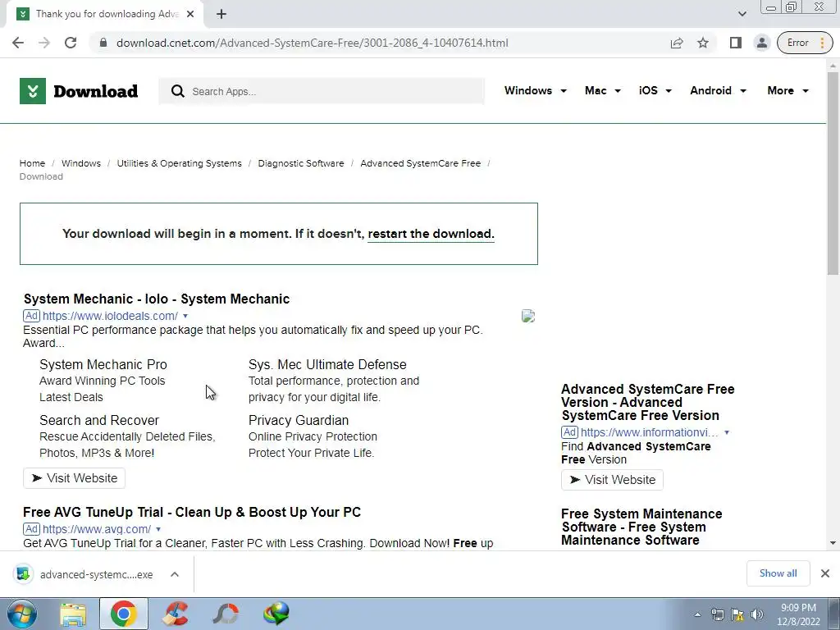Viewport: 840px width, 630px height.
Task: Click Action Center flag tray icon
Action: (737, 615)
